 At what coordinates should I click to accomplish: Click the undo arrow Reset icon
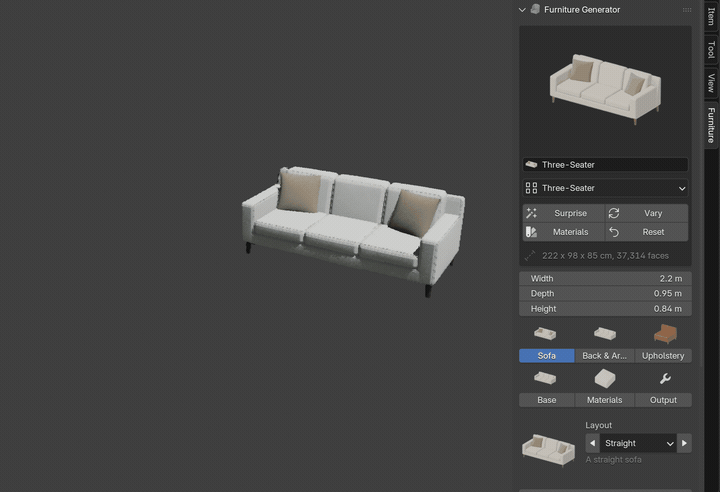click(614, 232)
